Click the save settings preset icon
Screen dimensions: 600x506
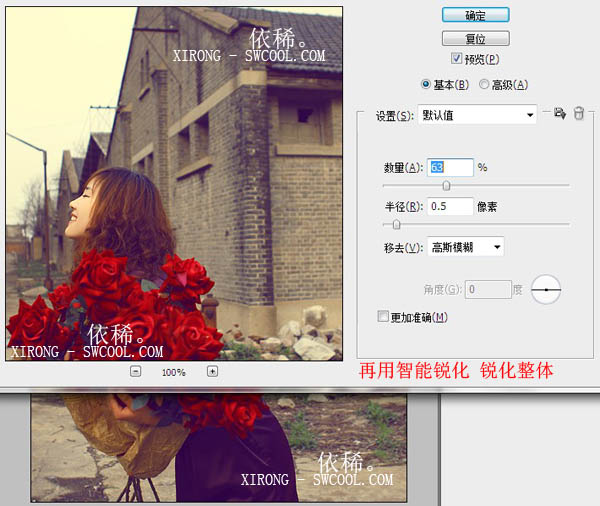pyautogui.click(x=560, y=115)
